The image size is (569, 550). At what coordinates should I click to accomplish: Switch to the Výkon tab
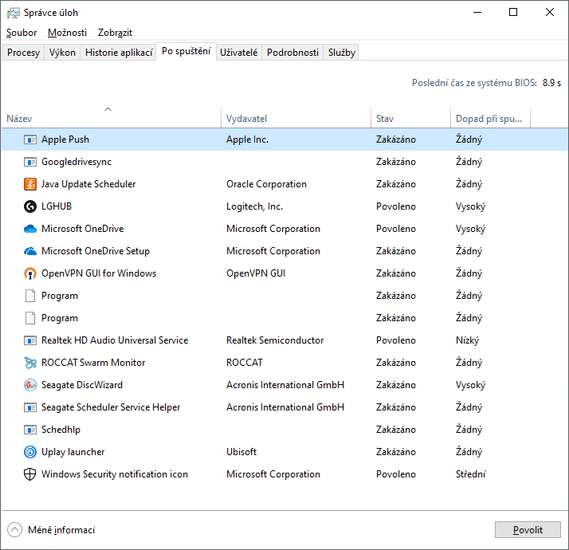pyautogui.click(x=62, y=53)
